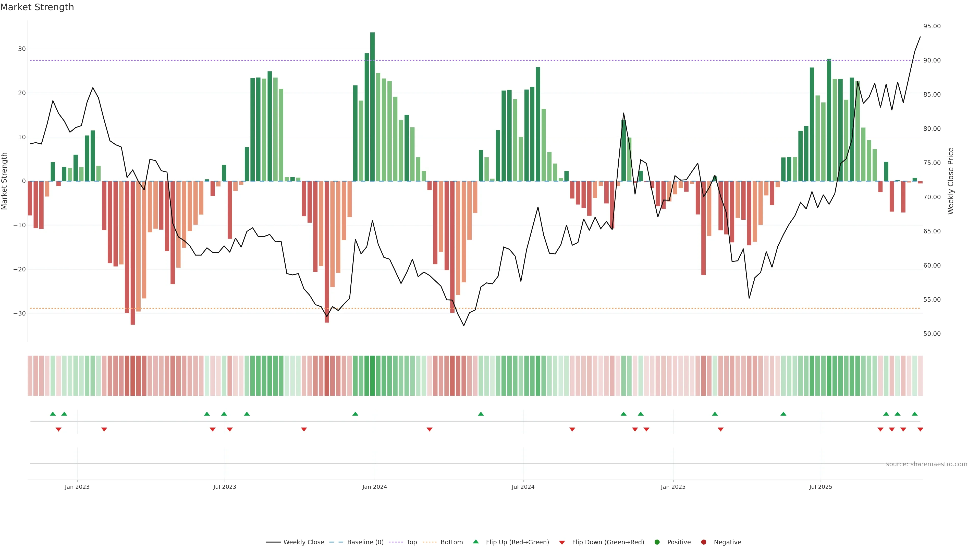The image size is (980, 551).
Task: Click the Market Strength chart title
Action: 37,7
